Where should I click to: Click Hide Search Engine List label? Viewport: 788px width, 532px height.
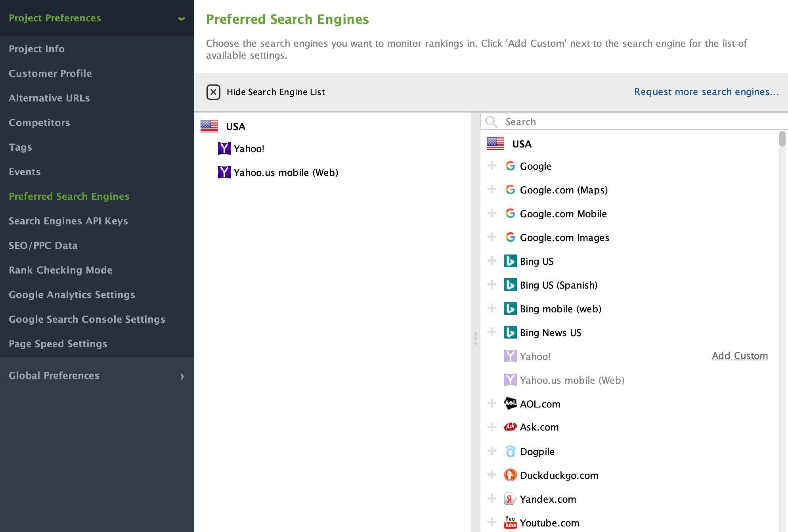click(276, 92)
